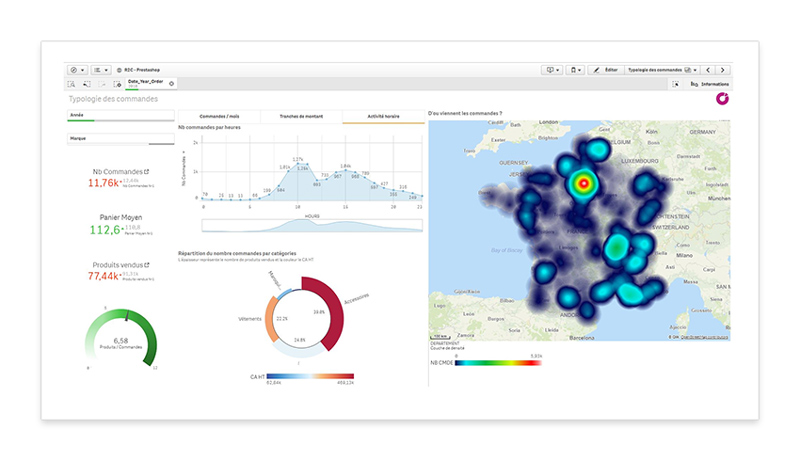Open the link icon beside Produits vendus

[147, 265]
